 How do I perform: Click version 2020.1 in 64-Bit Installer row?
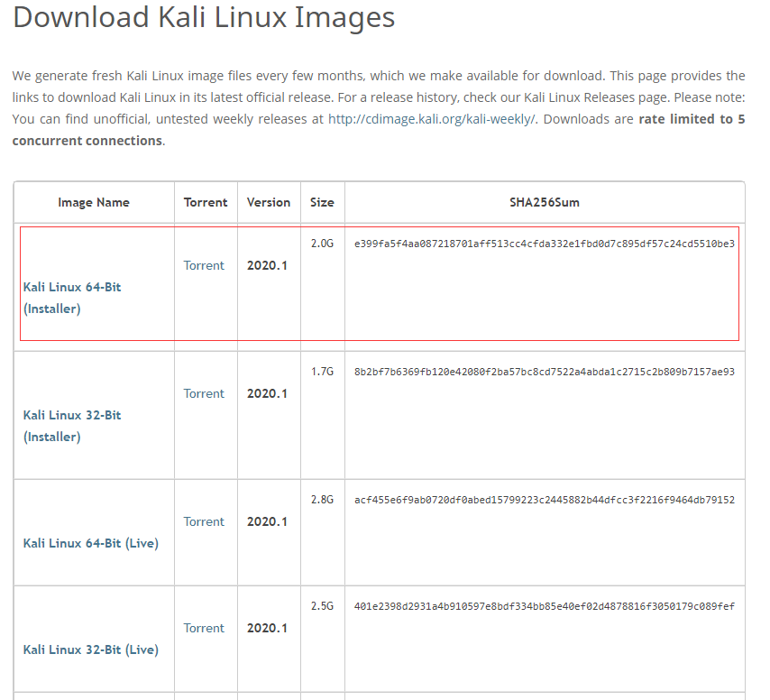(267, 265)
